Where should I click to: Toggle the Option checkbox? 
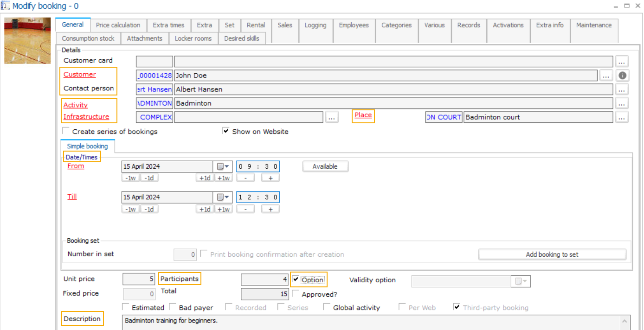296,279
